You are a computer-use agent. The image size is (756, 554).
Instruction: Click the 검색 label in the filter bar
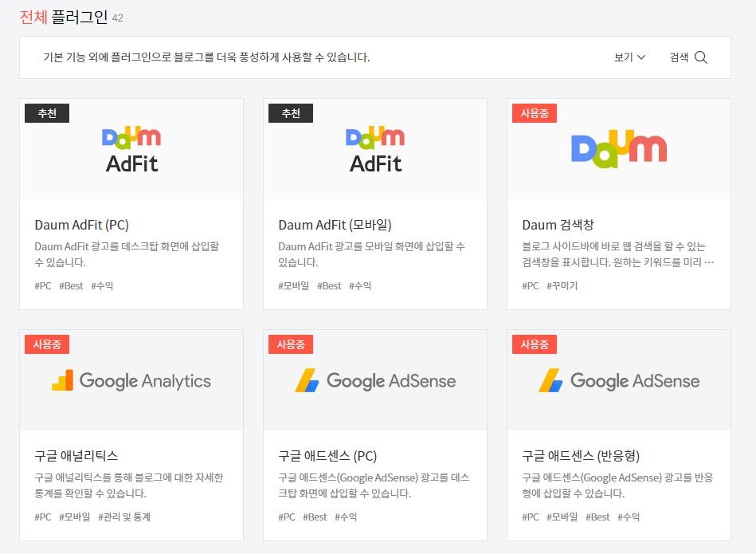[680, 57]
